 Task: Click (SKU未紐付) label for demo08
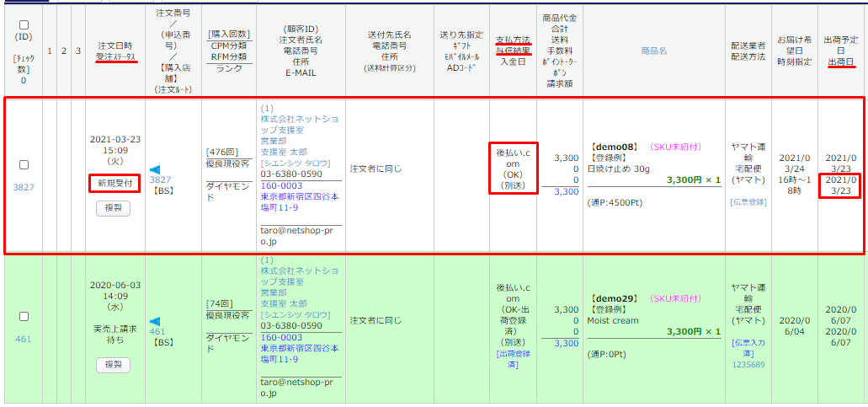(x=675, y=147)
